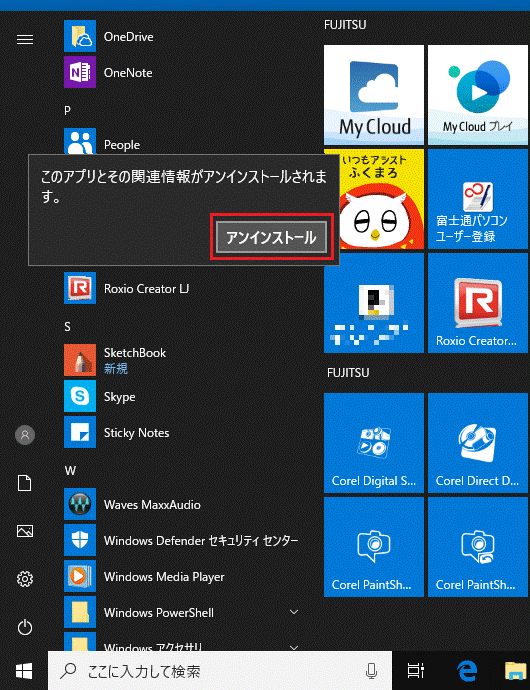Viewport: 530px width, 690px height.
Task: Open the Documents sidebar icon
Action: click(x=25, y=483)
